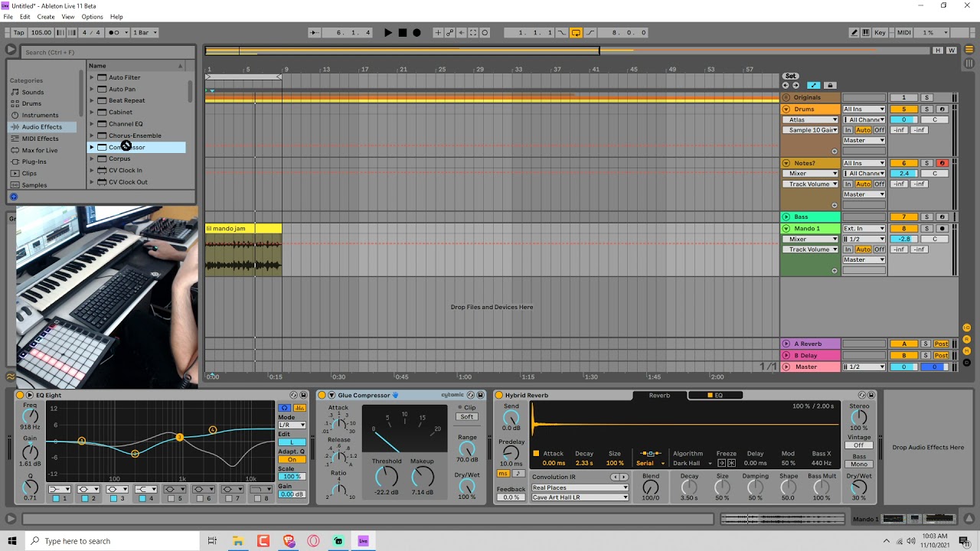Toggle Automation Mode button below Set
980x551 pixels.
[x=813, y=86]
